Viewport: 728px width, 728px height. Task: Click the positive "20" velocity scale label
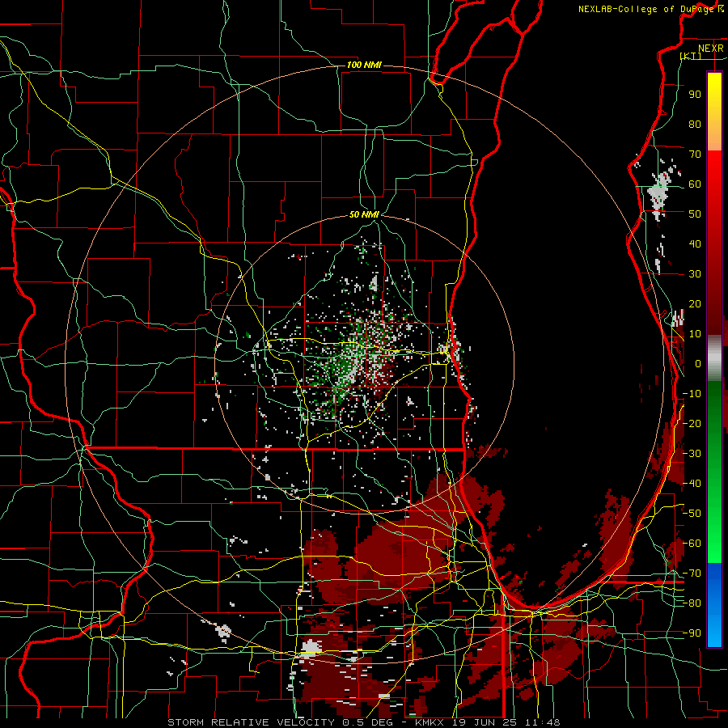coord(695,303)
